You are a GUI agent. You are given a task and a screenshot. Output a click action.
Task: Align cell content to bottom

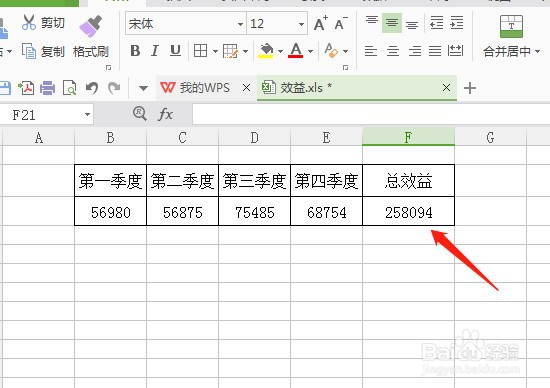click(x=412, y=24)
